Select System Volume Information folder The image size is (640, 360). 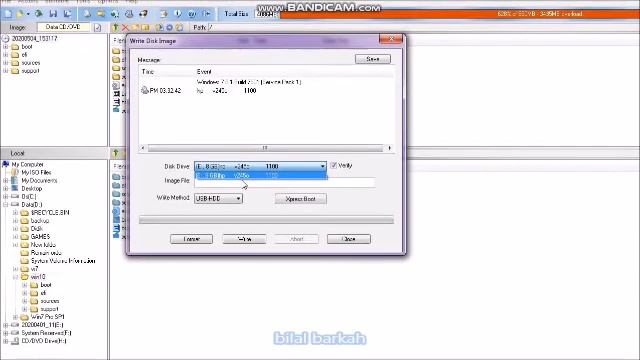coord(63,261)
